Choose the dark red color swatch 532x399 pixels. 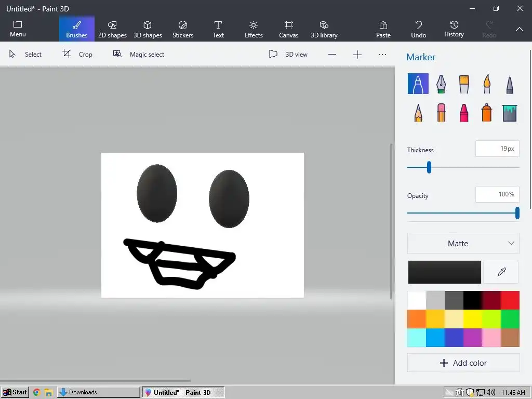point(491,300)
